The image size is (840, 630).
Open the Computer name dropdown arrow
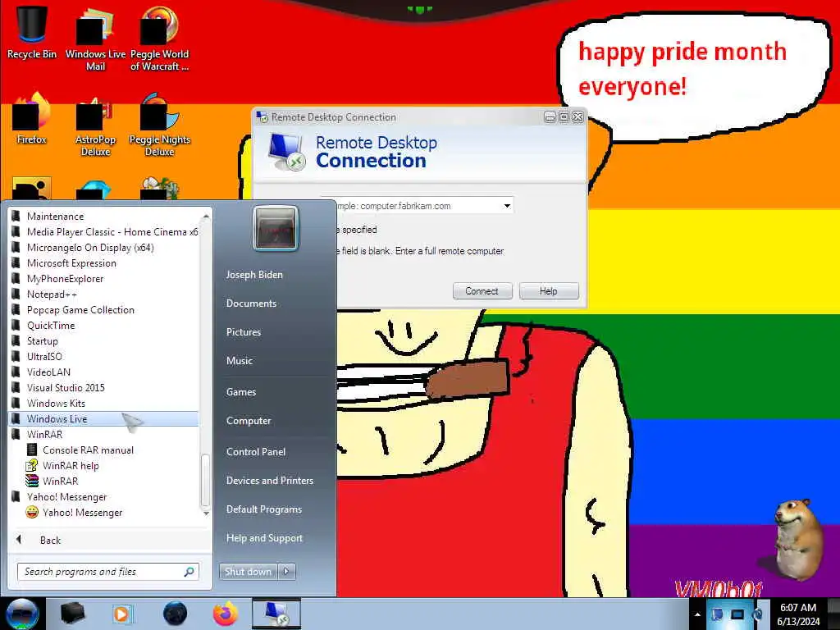pyautogui.click(x=507, y=206)
